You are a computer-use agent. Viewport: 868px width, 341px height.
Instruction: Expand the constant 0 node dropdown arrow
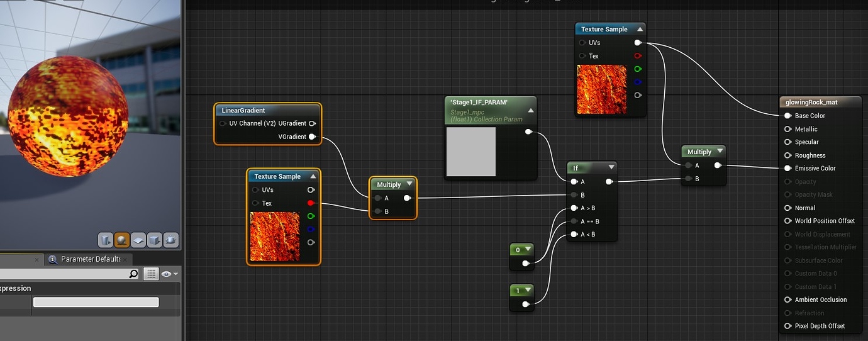pyautogui.click(x=527, y=250)
